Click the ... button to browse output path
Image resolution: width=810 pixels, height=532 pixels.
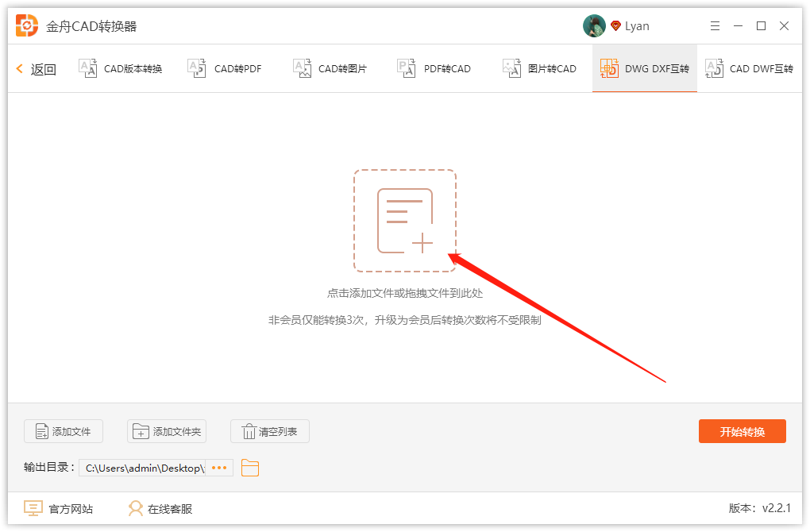click(218, 468)
